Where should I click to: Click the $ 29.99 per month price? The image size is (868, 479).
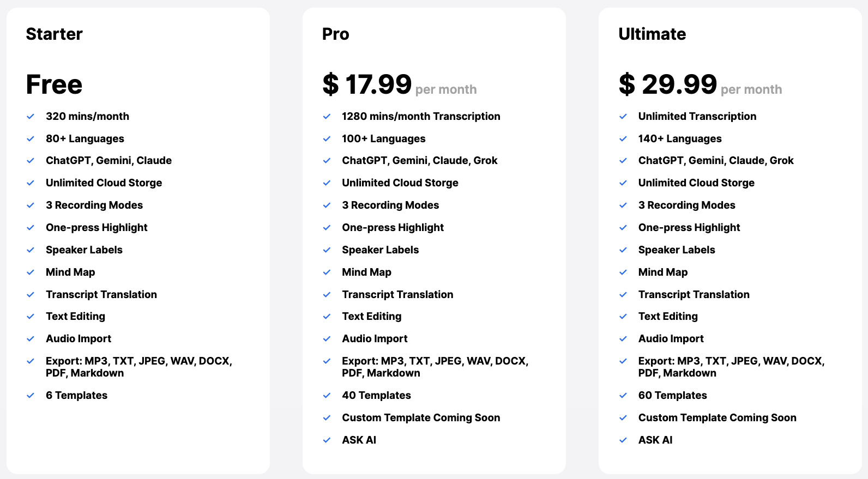point(700,85)
